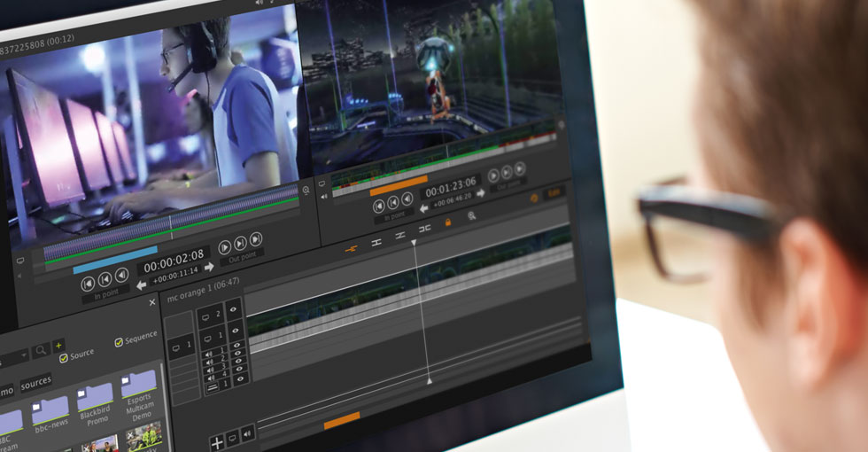Image resolution: width=868 pixels, height=452 pixels.
Task: Click the orange Edit button
Action: coord(554,193)
